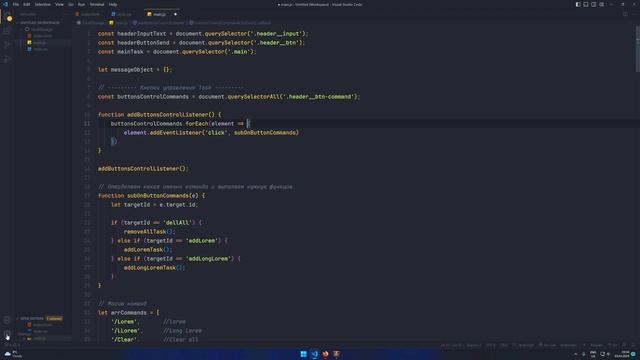Click 'function subOnButtonCommands(e)' line
The image size is (640, 360).
click(x=151, y=196)
